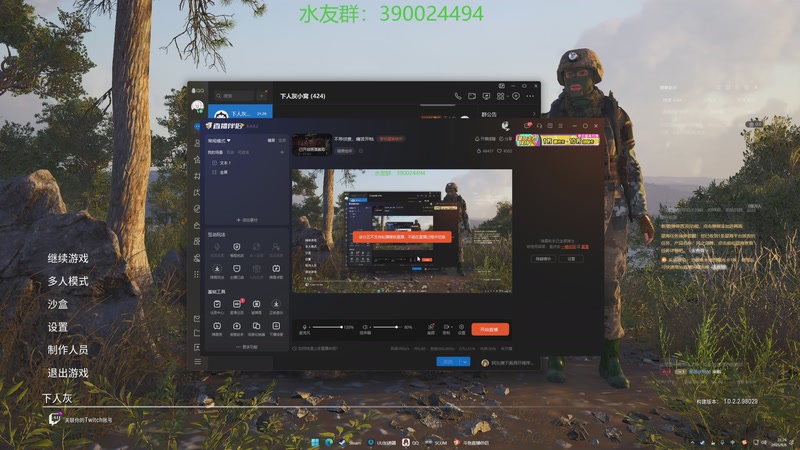Click the stream cover thumbnail

tap(312, 144)
